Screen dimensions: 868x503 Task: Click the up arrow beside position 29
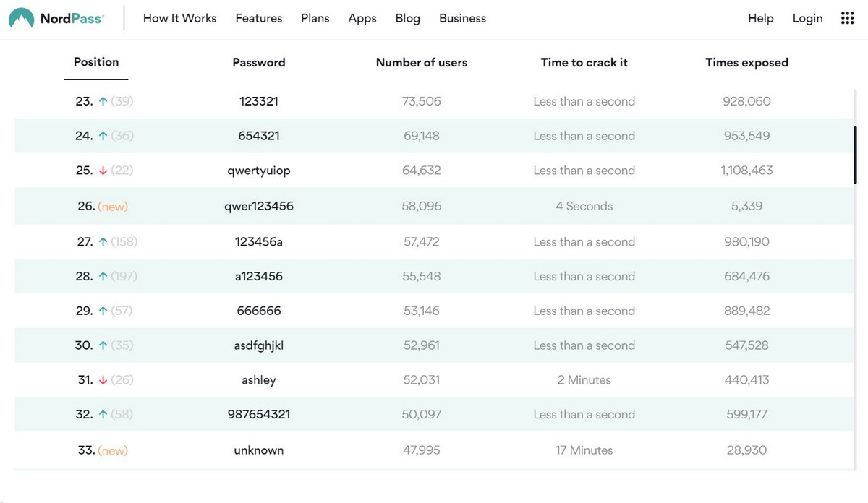pyautogui.click(x=103, y=311)
